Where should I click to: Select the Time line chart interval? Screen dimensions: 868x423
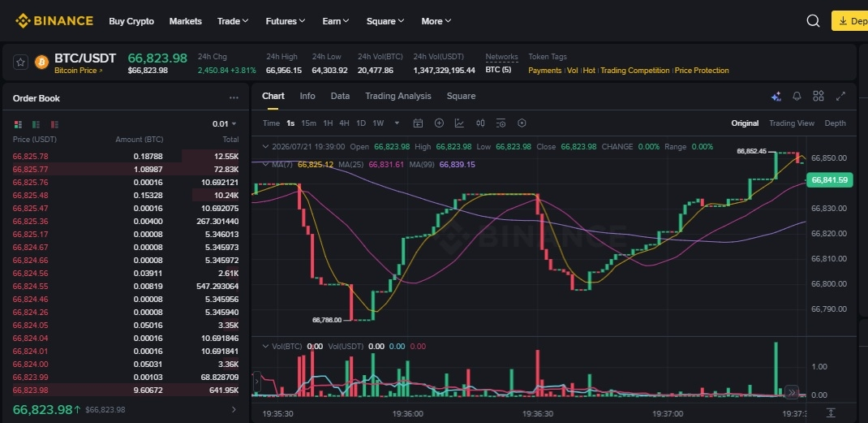(271, 123)
